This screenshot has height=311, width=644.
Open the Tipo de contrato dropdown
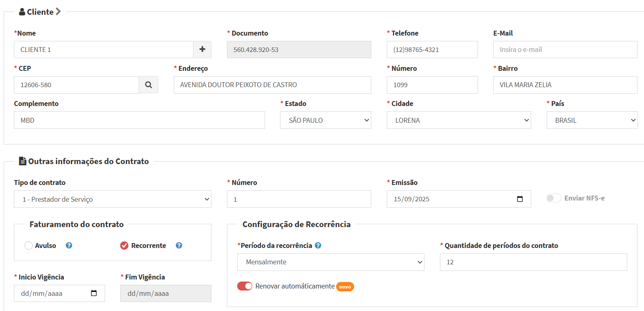(x=112, y=199)
